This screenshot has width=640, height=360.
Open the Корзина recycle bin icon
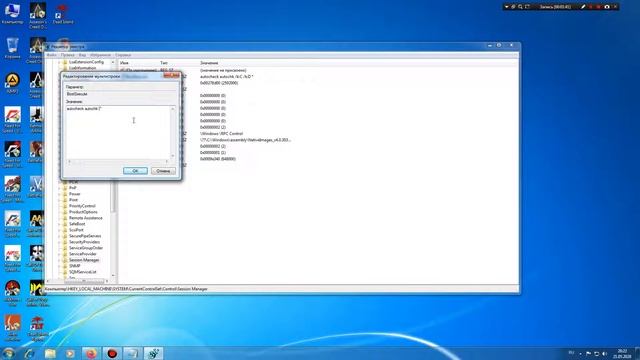pyautogui.click(x=12, y=48)
